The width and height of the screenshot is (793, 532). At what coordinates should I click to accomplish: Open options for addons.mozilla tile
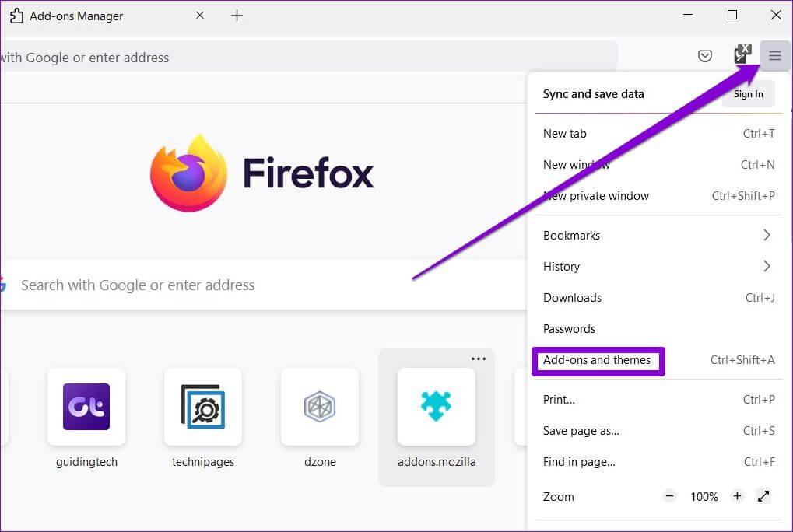pyautogui.click(x=479, y=359)
